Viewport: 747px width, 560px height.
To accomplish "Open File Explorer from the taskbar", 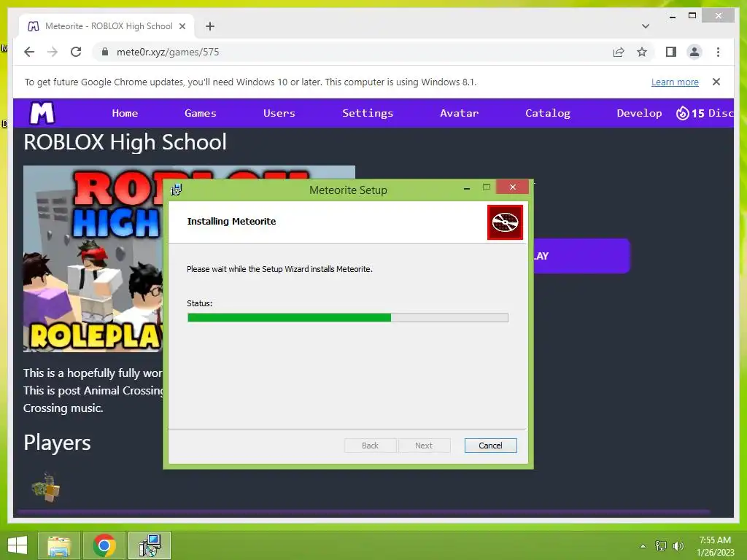I will [x=59, y=545].
